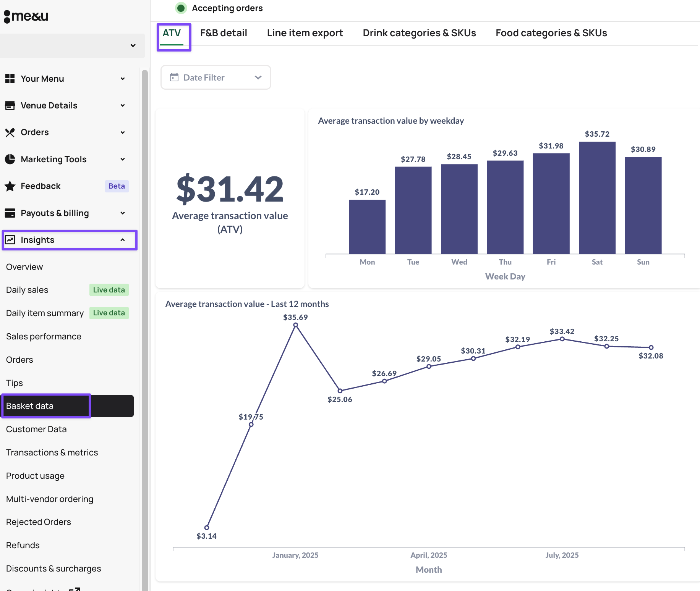Click the Insights chart icon
This screenshot has height=591, width=700.
point(10,240)
